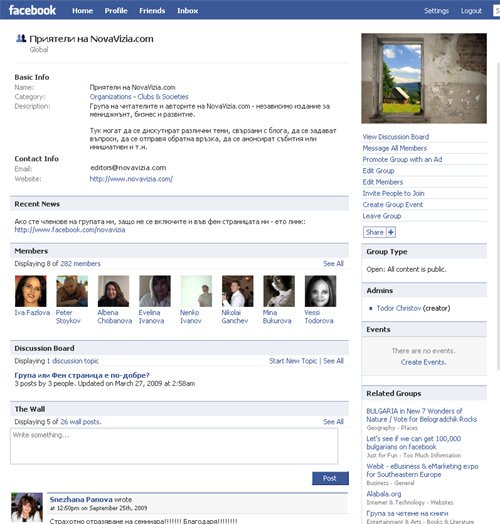Open Peter Stoykov's profile photo
The height and width of the screenshot is (524, 500).
tap(72, 291)
